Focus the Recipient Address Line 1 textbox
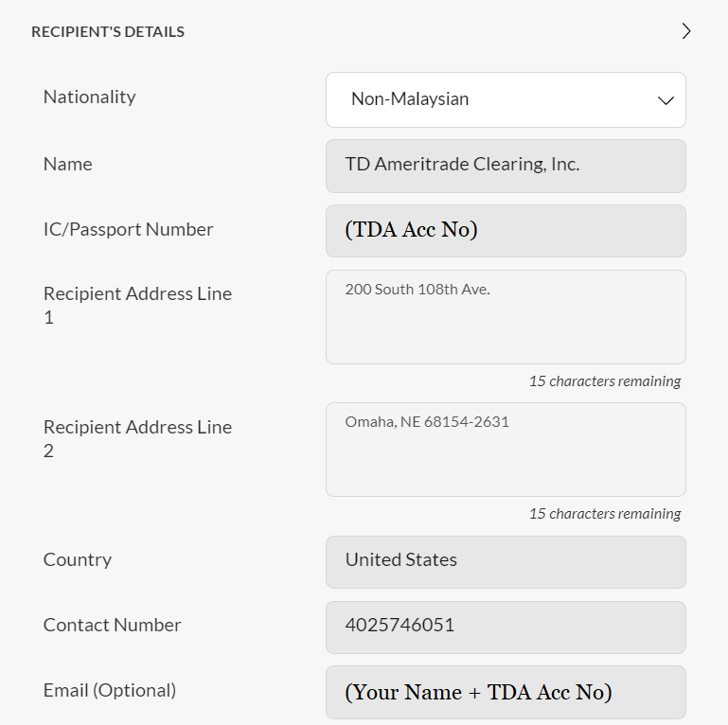 pyautogui.click(x=506, y=317)
